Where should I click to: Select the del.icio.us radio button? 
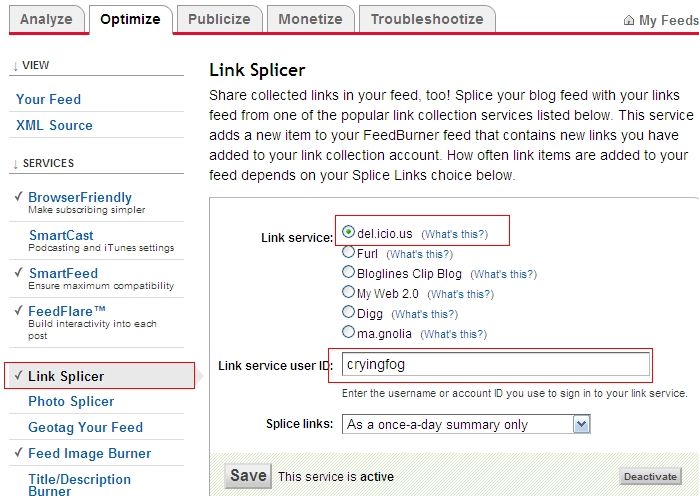(348, 232)
